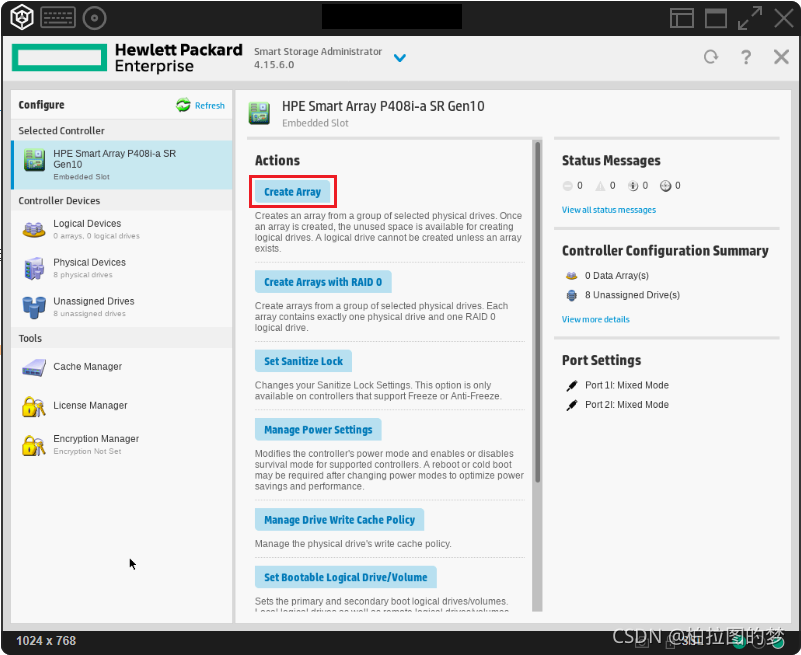Screen dimensions: 801x655
Task: Click 1024 x 768 resolution in status bar
Action: (46, 641)
